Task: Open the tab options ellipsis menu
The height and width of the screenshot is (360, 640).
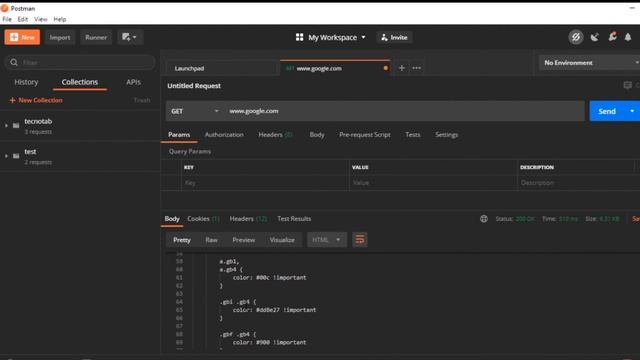Action: [x=416, y=68]
